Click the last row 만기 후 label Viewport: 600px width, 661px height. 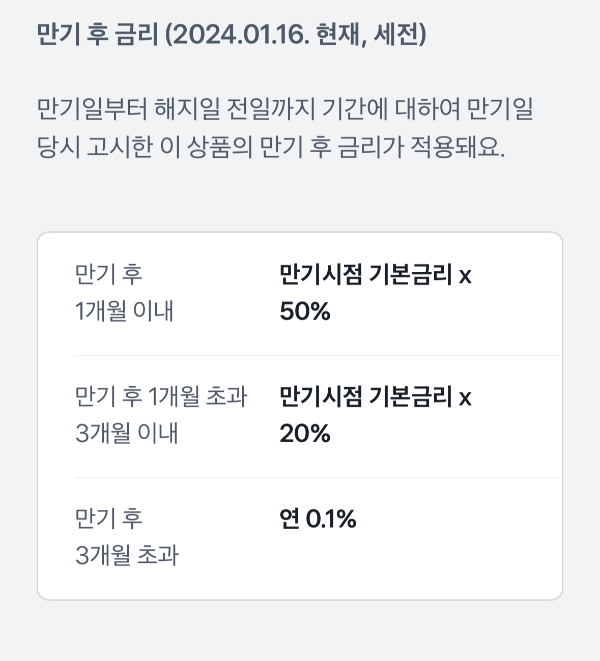[108, 519]
